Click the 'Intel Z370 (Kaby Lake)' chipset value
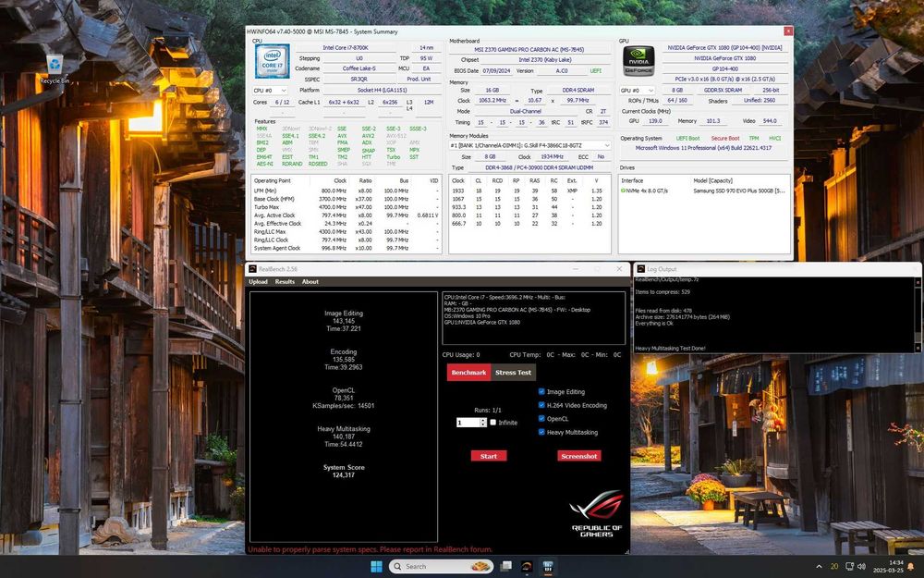The height and width of the screenshot is (578, 924). pyautogui.click(x=545, y=59)
